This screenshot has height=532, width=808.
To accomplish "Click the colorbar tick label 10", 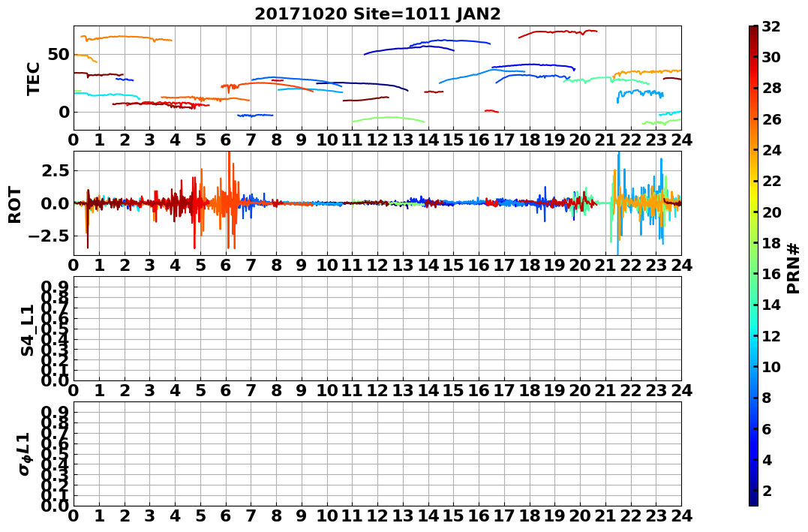I will pos(771,366).
